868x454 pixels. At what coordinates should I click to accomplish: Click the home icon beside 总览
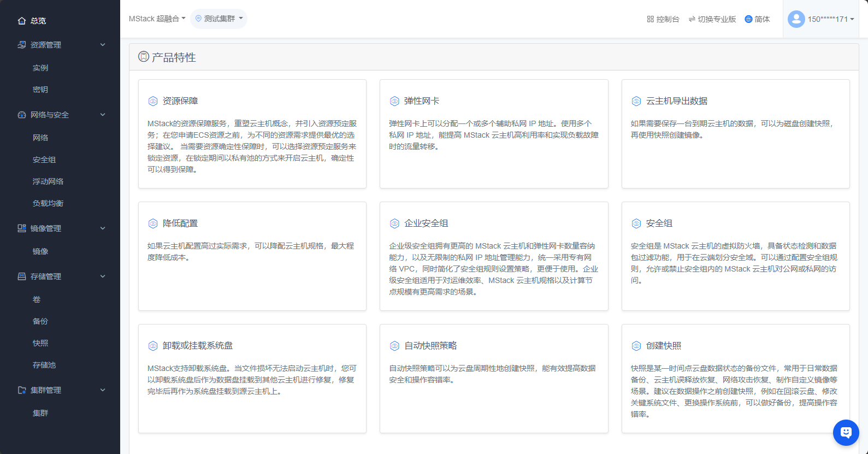[22, 21]
